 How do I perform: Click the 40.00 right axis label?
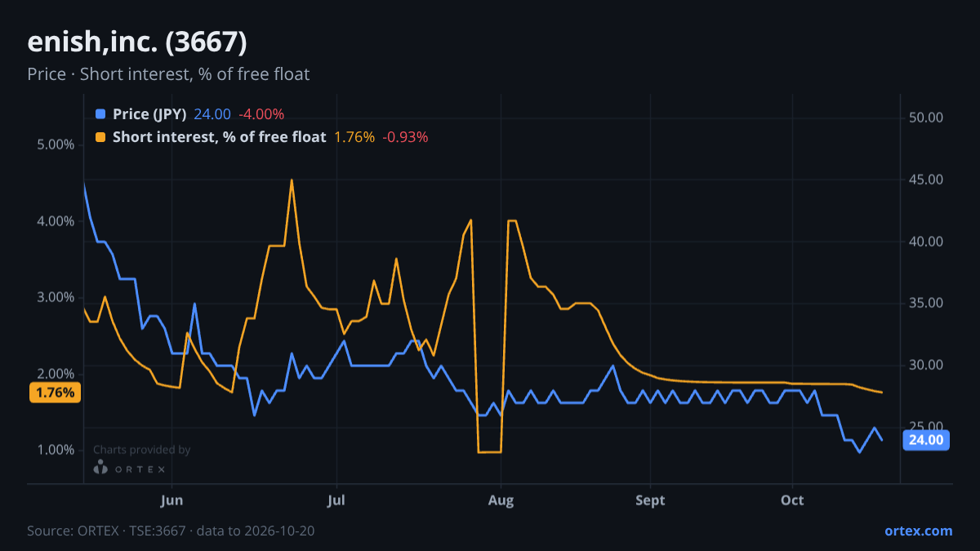pyautogui.click(x=926, y=242)
